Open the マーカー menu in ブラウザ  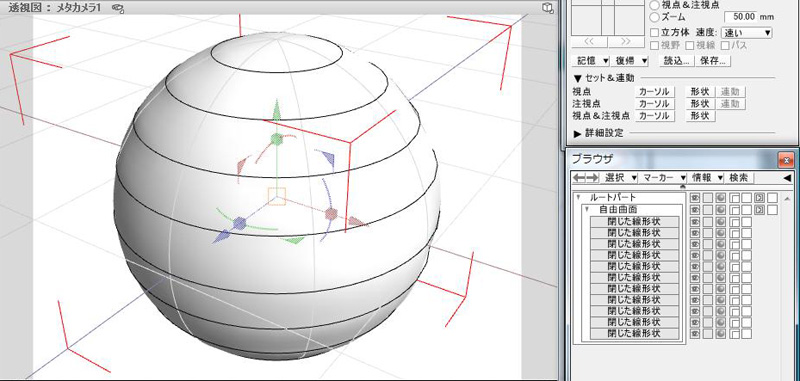tap(662, 177)
